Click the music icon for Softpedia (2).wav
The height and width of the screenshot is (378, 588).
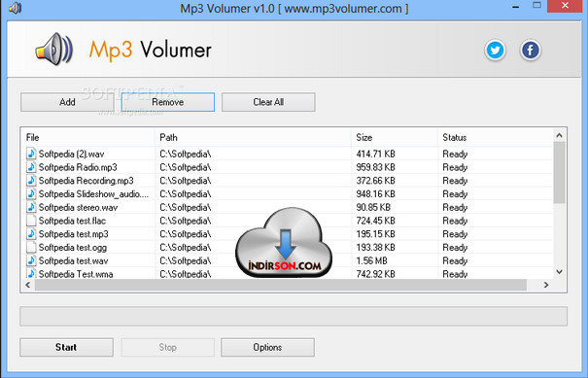(31, 154)
